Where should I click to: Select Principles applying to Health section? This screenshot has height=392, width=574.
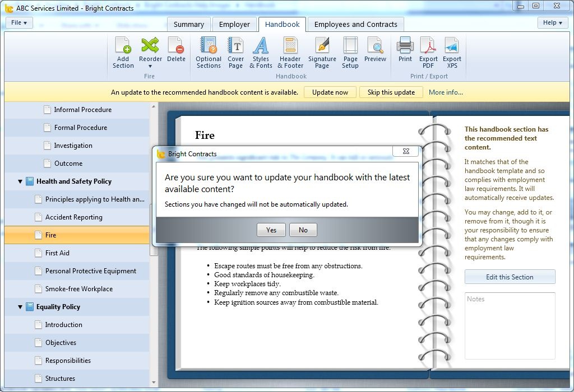(77, 199)
